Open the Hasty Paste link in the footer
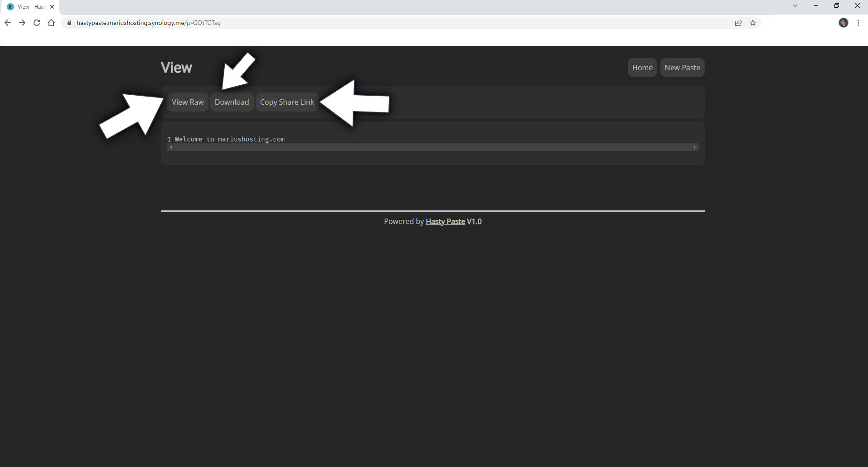 [445, 221]
